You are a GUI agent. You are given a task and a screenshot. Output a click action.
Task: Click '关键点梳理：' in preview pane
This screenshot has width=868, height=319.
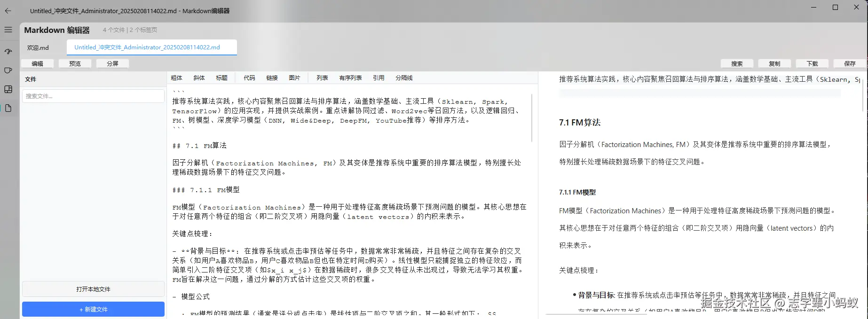click(x=579, y=270)
